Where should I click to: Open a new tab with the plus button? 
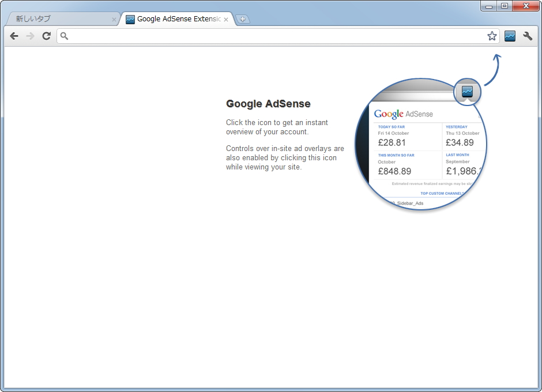point(243,20)
